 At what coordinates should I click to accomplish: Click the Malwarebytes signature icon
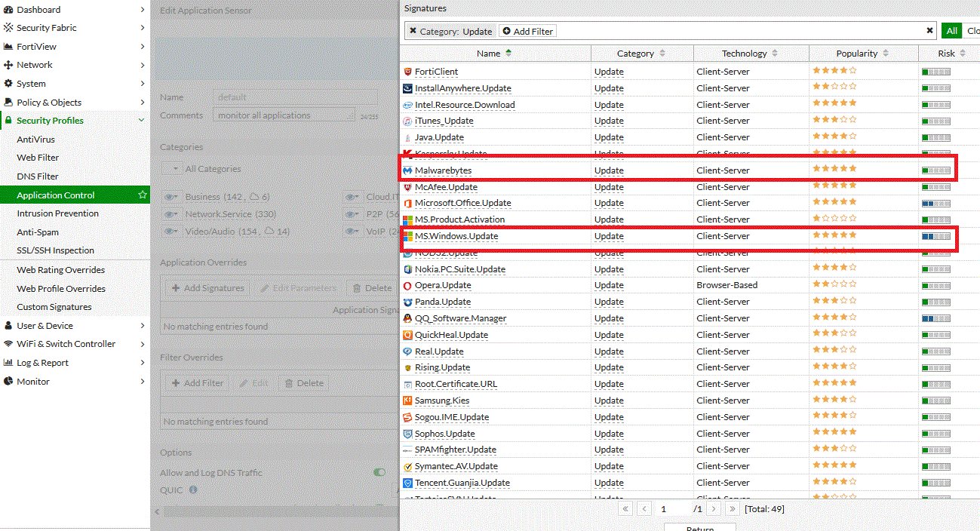(x=407, y=170)
